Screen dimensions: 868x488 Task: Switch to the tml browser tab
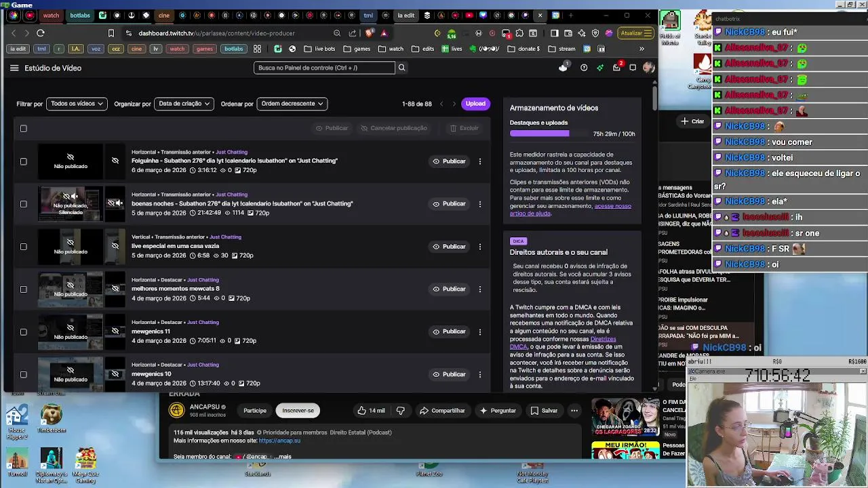point(368,15)
